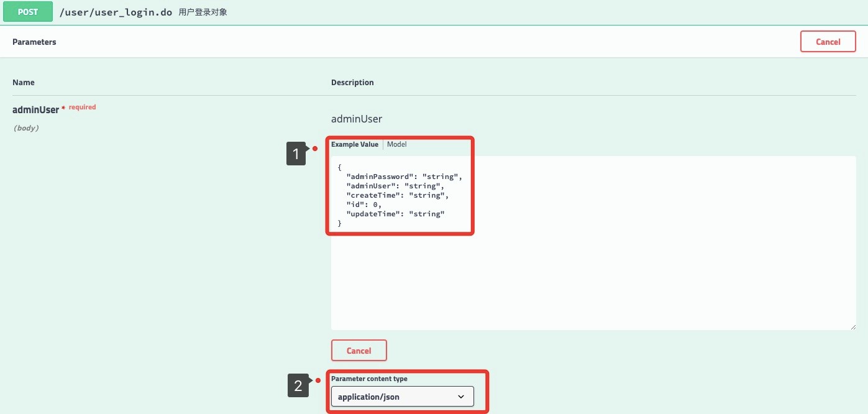
Task: Click the "adminUser": "string" line in JSON
Action: click(395, 186)
